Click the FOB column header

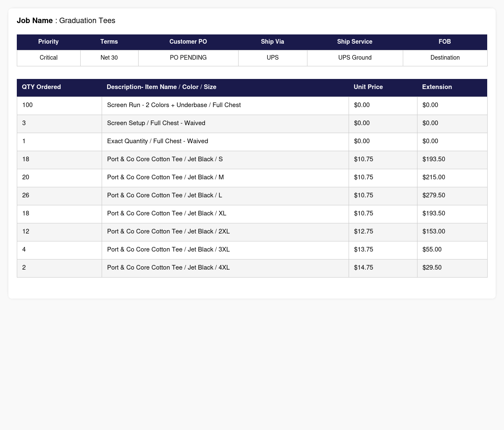(x=445, y=42)
